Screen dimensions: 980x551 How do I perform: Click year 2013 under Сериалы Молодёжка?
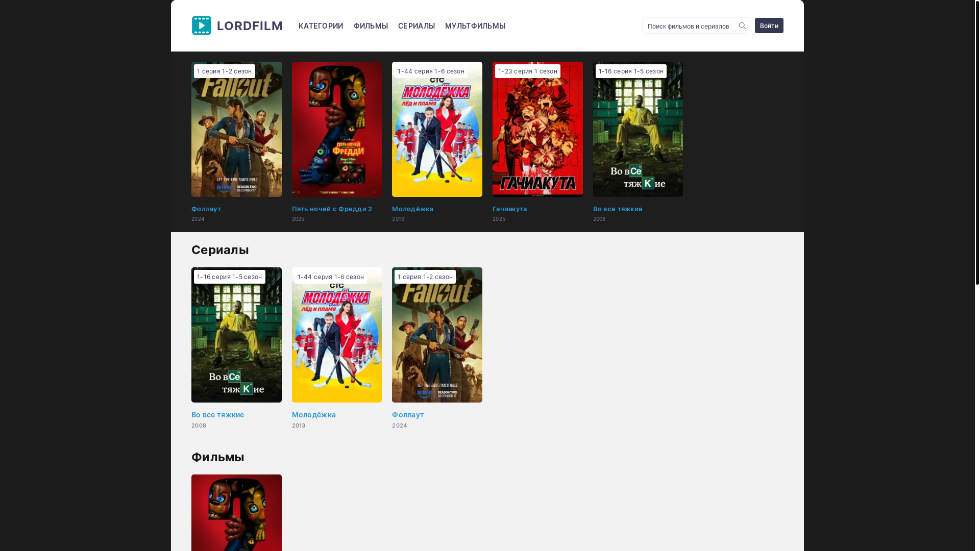point(299,425)
